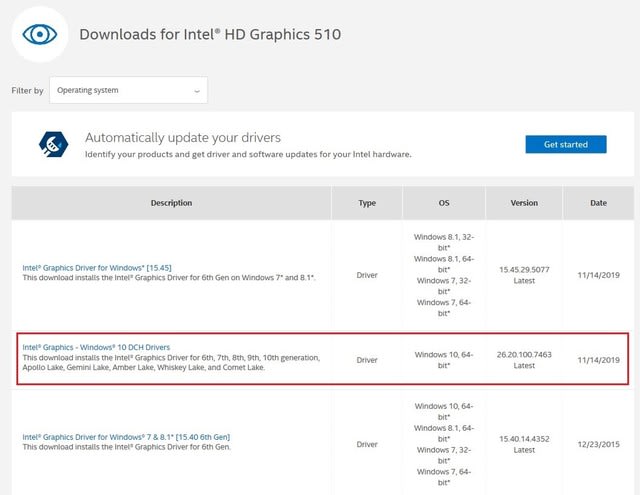Click the 11/14/2019 date in the [15.45] row

click(x=598, y=275)
